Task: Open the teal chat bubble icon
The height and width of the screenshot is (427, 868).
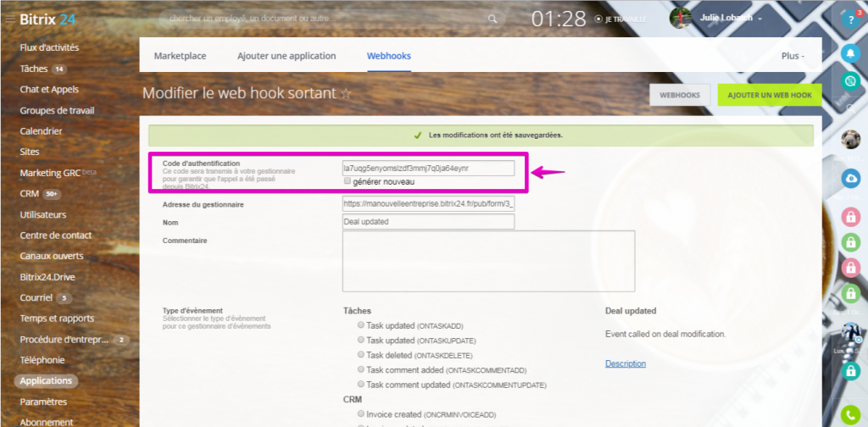Action: click(x=850, y=80)
